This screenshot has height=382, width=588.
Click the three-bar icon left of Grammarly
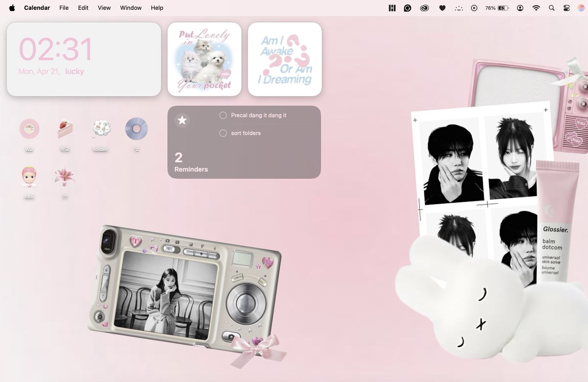[x=392, y=8]
